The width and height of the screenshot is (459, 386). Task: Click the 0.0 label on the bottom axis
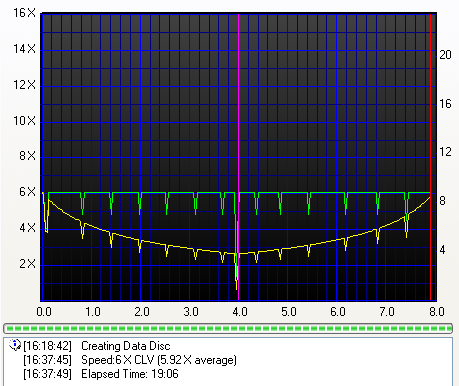pos(44,312)
